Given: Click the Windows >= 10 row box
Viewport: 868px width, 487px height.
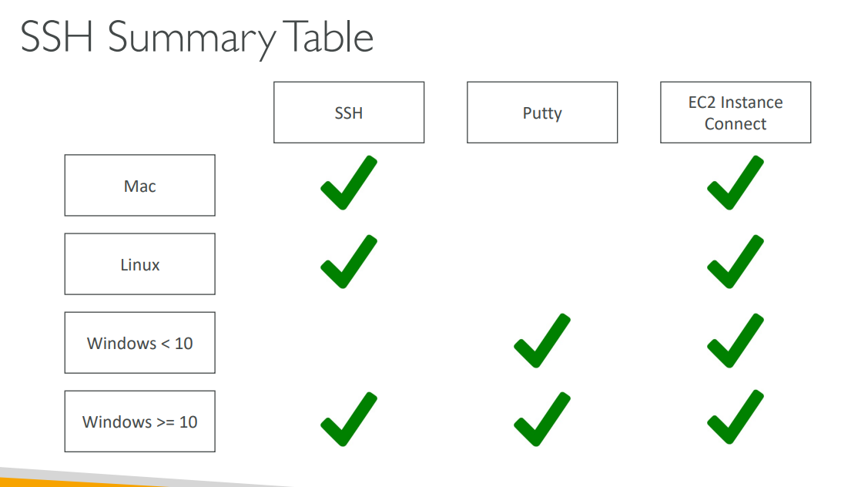Looking at the screenshot, I should coord(139,422).
